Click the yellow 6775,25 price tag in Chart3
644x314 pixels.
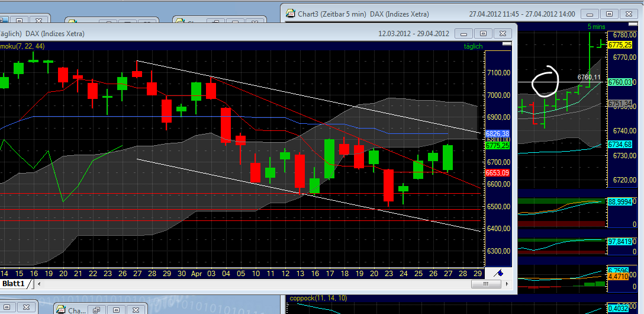click(x=620, y=45)
